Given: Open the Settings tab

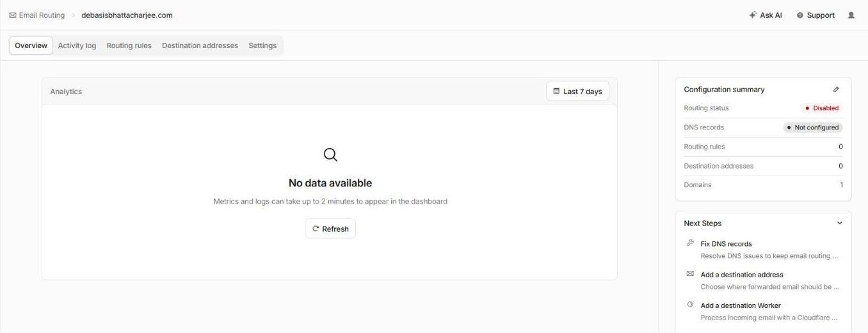Looking at the screenshot, I should [x=262, y=45].
